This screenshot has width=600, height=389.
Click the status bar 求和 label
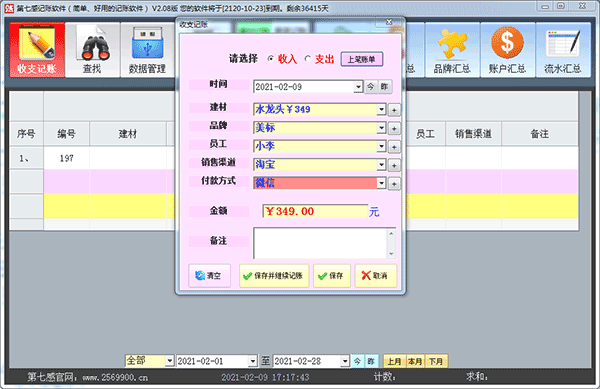(x=476, y=377)
